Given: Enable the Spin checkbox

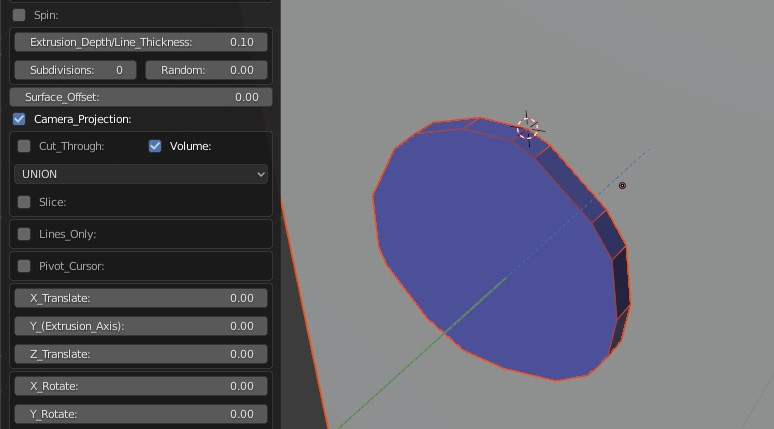Looking at the screenshot, I should coord(20,15).
